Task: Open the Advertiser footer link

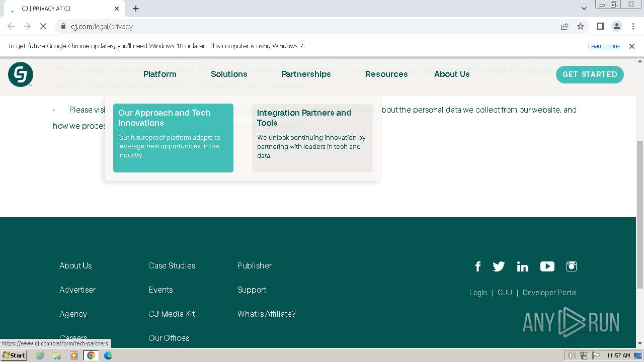Action: click(x=77, y=290)
